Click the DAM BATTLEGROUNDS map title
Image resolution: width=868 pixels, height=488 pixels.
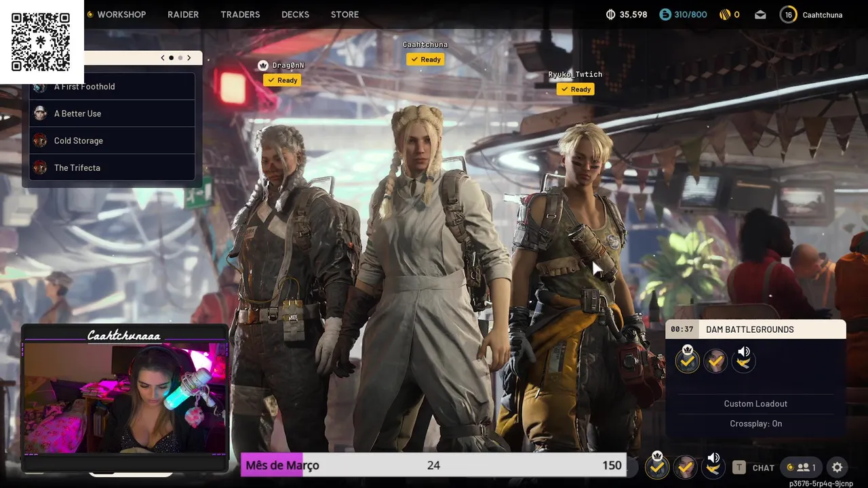749,329
